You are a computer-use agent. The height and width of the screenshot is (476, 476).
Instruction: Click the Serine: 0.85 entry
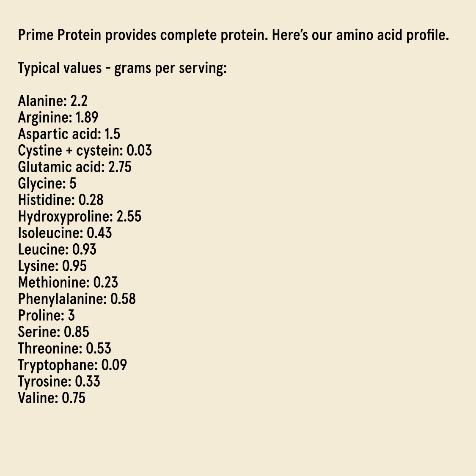point(53,332)
